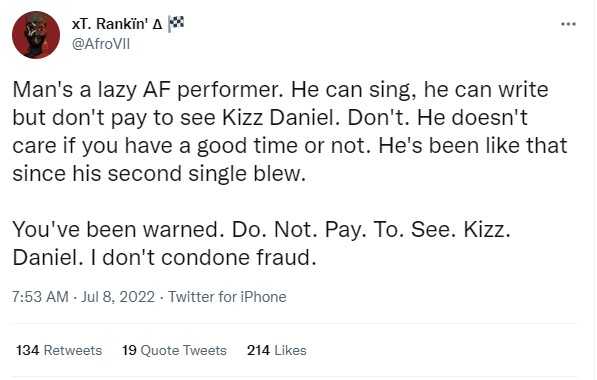
Task: Visit the @AfroVII handle link
Action: click(101, 44)
